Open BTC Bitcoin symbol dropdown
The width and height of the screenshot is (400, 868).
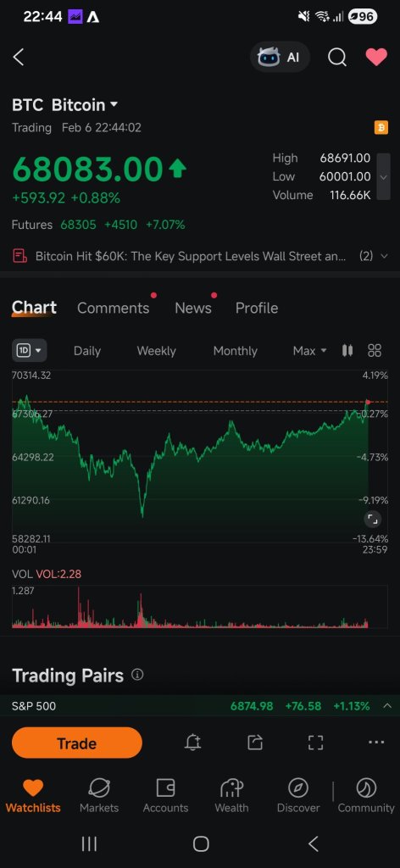pyautogui.click(x=65, y=104)
